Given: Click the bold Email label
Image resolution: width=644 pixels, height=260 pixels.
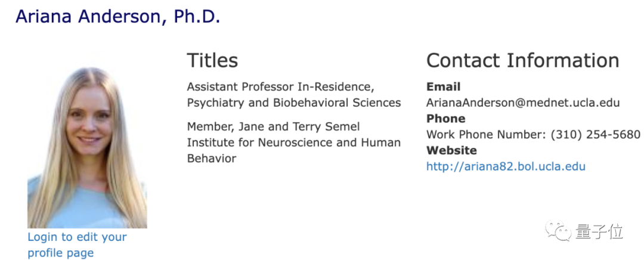Looking at the screenshot, I should click(443, 86).
